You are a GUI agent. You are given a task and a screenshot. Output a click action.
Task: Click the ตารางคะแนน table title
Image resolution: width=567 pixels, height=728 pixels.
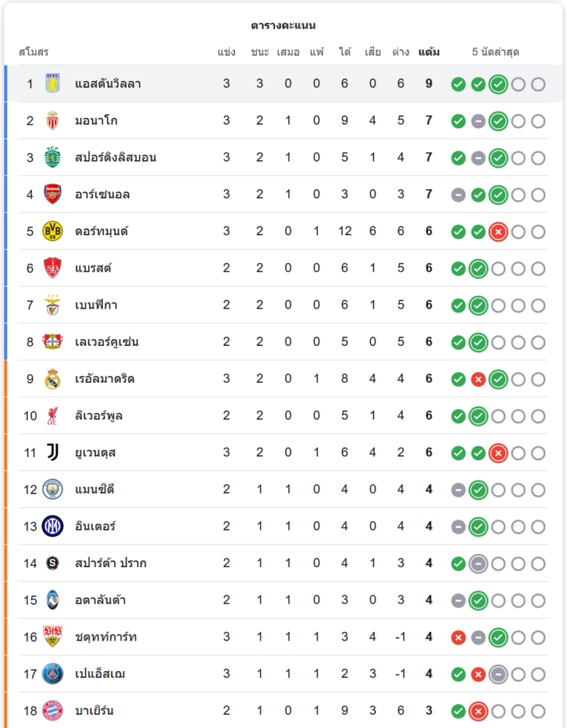pyautogui.click(x=283, y=25)
